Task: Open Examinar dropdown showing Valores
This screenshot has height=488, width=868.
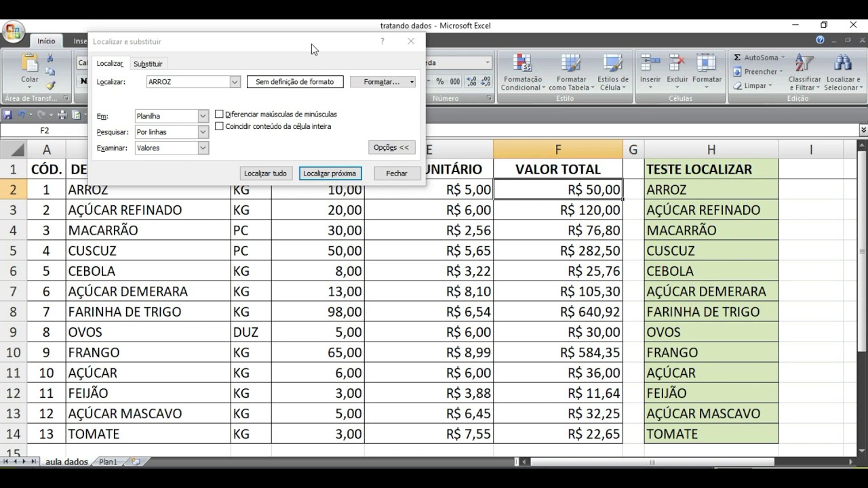Action: (x=203, y=148)
